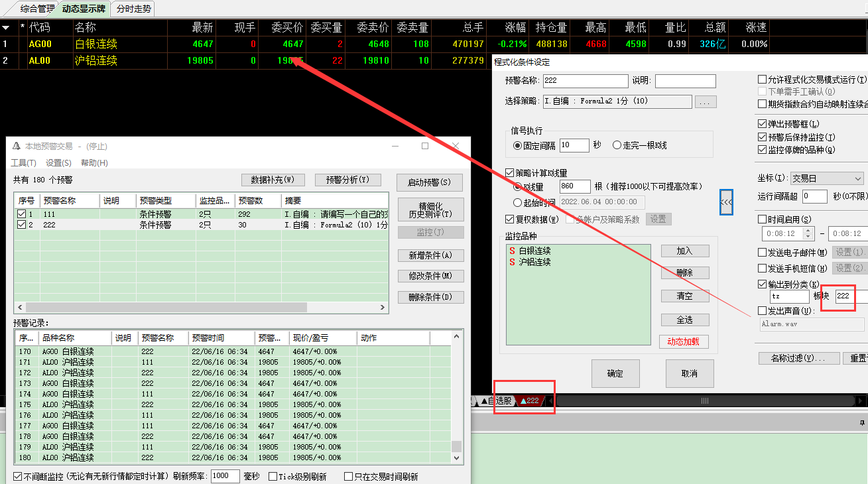
Task: Click 新增条件(A) button
Action: click(430, 256)
